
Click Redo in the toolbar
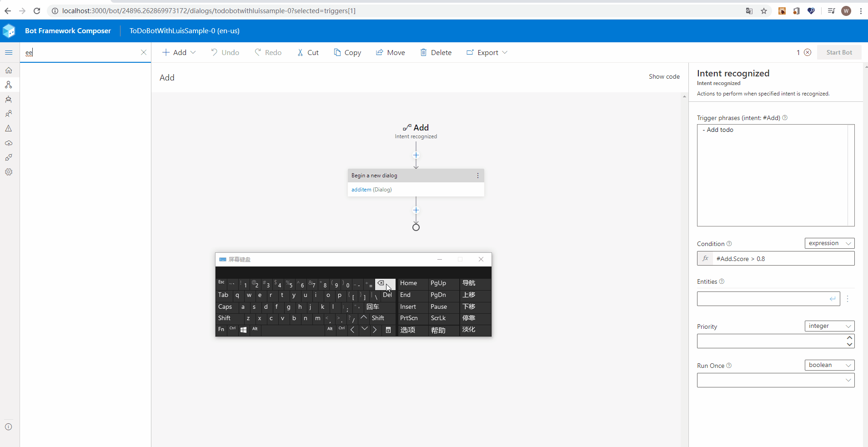(x=268, y=53)
